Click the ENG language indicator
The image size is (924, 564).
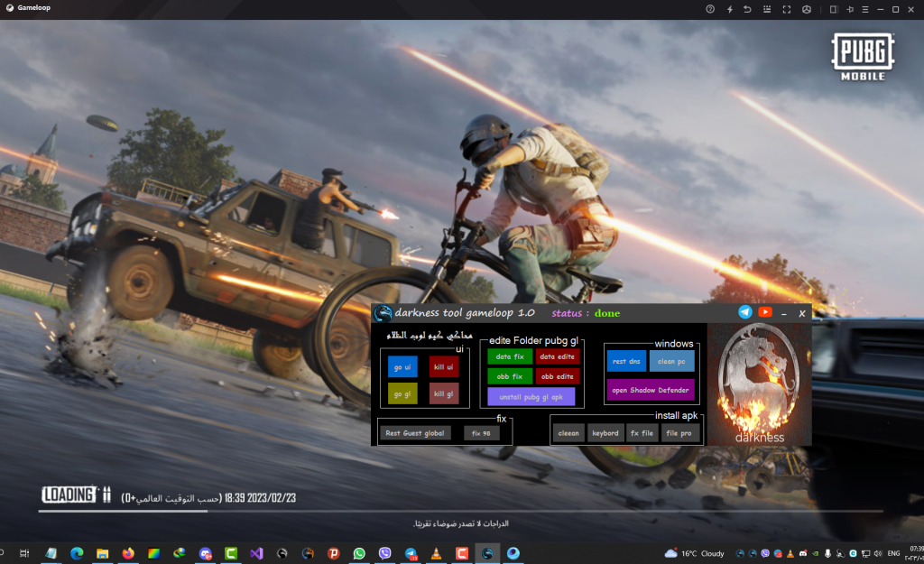click(x=893, y=553)
